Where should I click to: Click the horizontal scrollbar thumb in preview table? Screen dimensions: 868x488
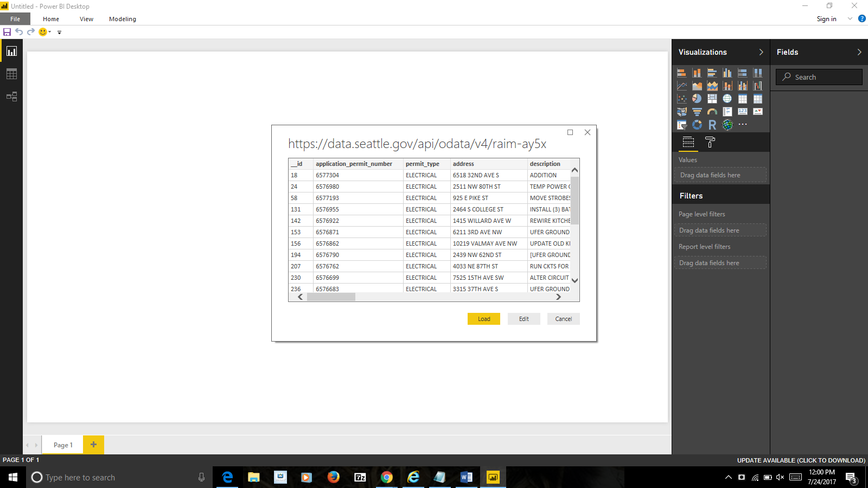[x=331, y=297]
